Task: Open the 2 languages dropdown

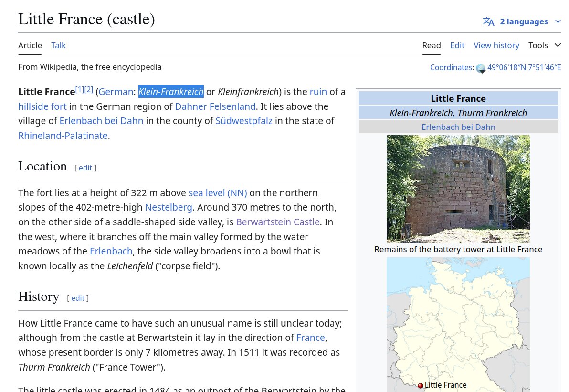Action: [523, 21]
